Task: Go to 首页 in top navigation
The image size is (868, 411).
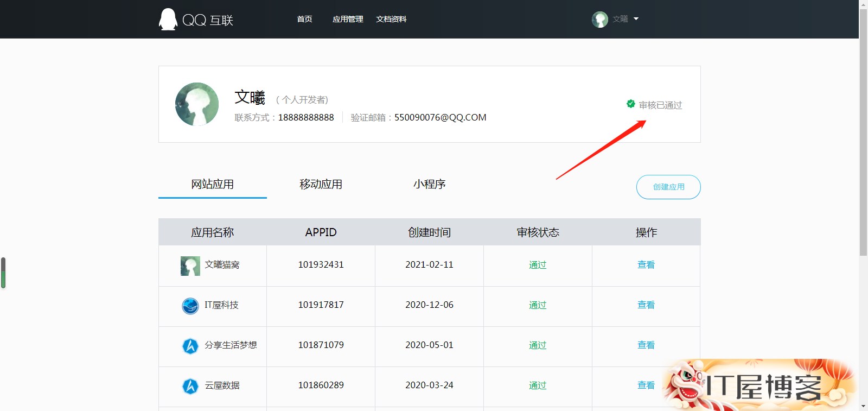Action: [x=305, y=19]
